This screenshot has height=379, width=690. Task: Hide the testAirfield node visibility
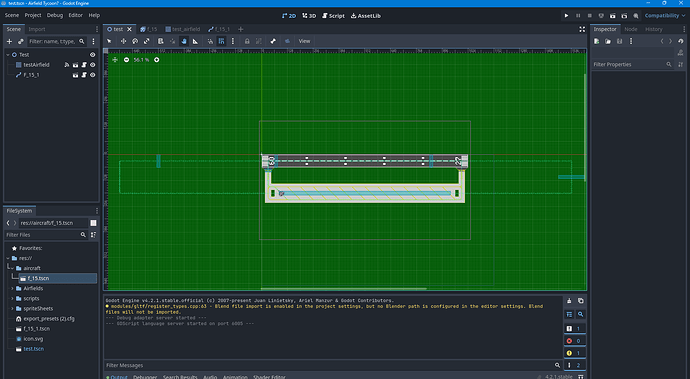click(x=92, y=65)
